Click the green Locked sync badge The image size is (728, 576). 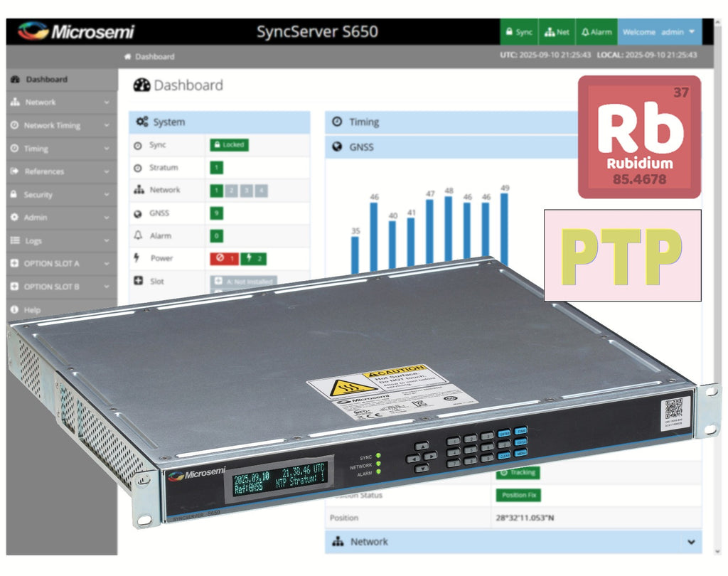coord(230,145)
